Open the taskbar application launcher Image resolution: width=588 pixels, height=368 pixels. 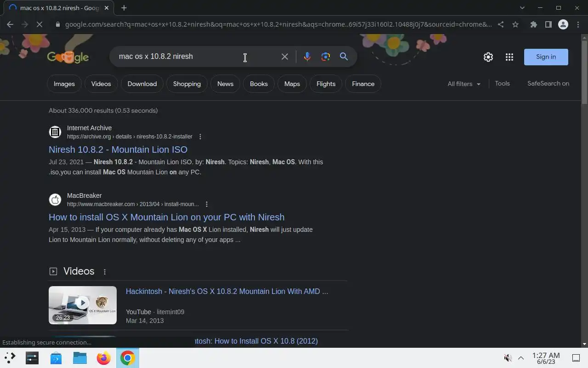point(10,357)
